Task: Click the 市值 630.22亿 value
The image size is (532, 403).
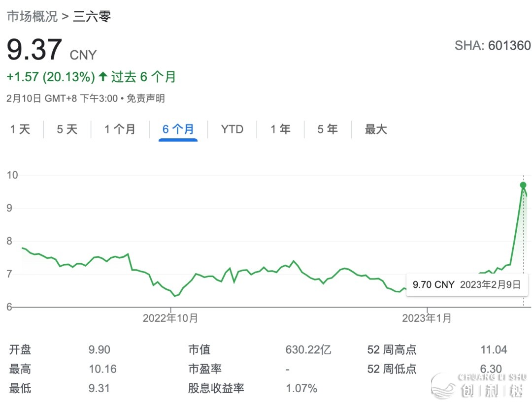Action: pos(308,350)
